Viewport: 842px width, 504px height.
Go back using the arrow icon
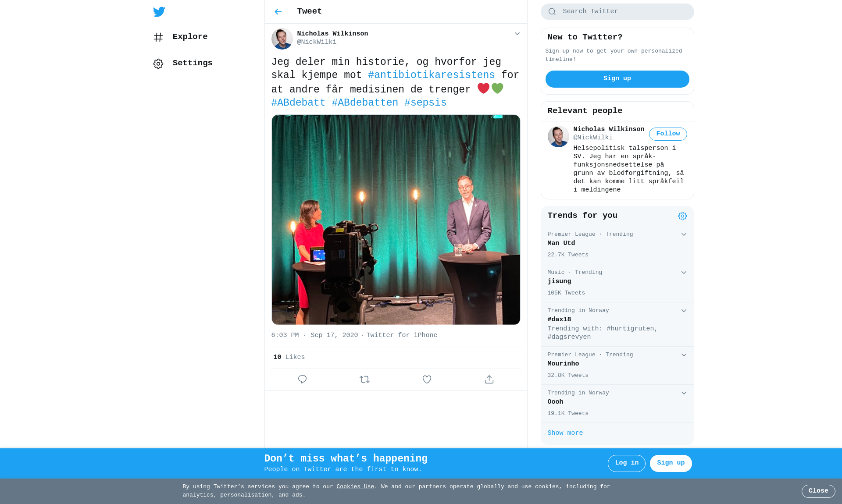click(x=278, y=12)
